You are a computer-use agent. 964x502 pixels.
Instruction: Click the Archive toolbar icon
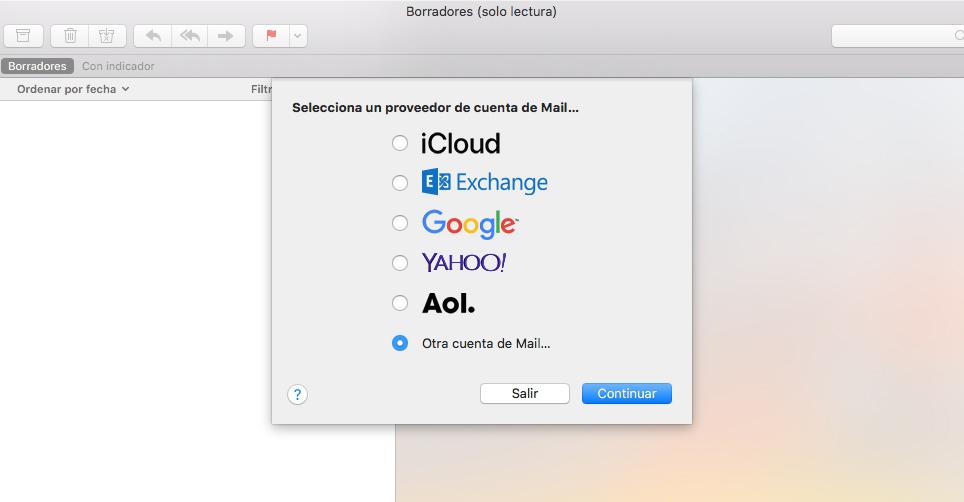tap(23, 36)
